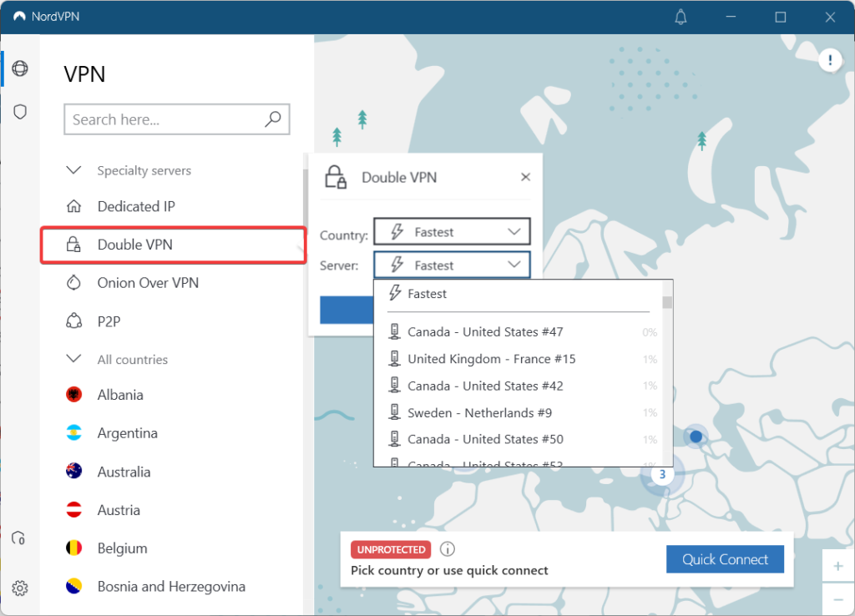
Task: Select Onion Over VPN from list
Action: (148, 283)
